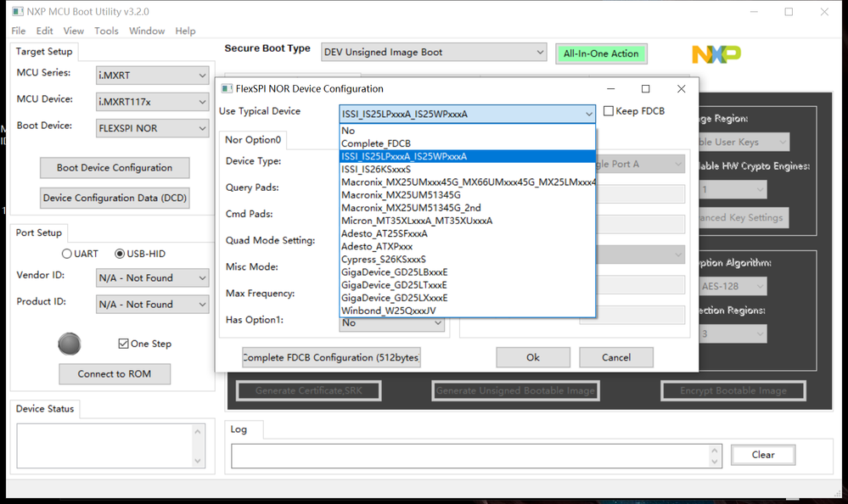Image resolution: width=848 pixels, height=504 pixels.
Task: Select the Port Setup tab
Action: [38, 232]
